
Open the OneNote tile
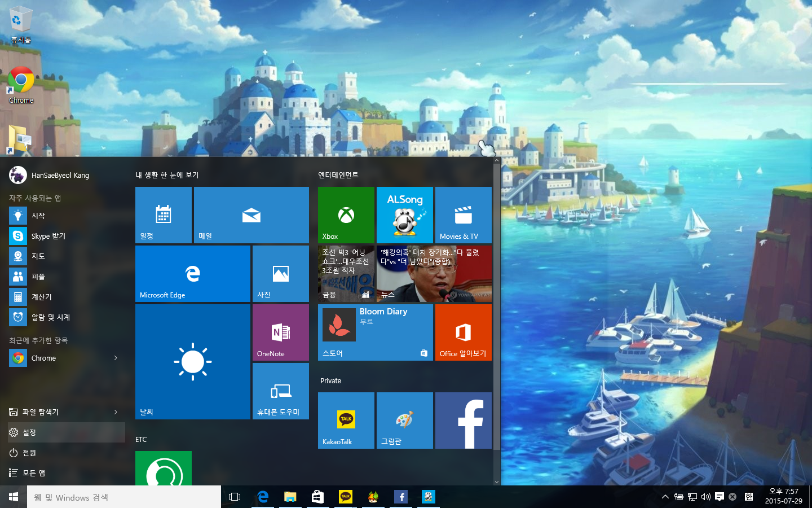tap(280, 332)
